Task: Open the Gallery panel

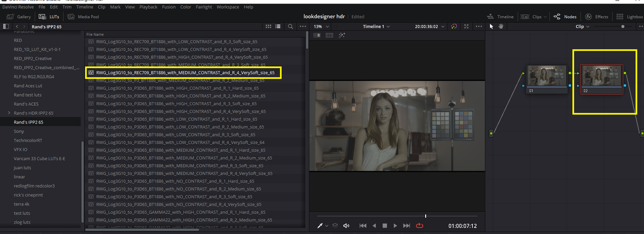Action: 19,17
